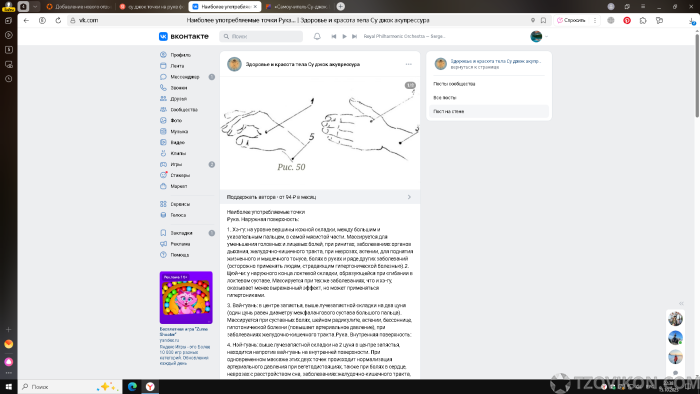Open the browser hamburger menu
The height and width of the screenshot is (394, 700).
tap(643, 6)
